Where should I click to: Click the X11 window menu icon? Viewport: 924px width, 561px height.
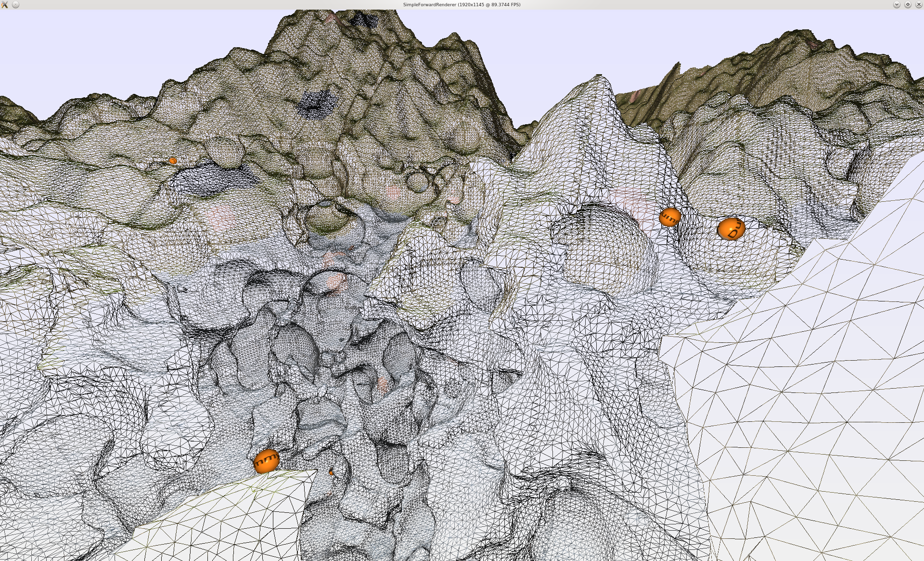coord(5,4)
